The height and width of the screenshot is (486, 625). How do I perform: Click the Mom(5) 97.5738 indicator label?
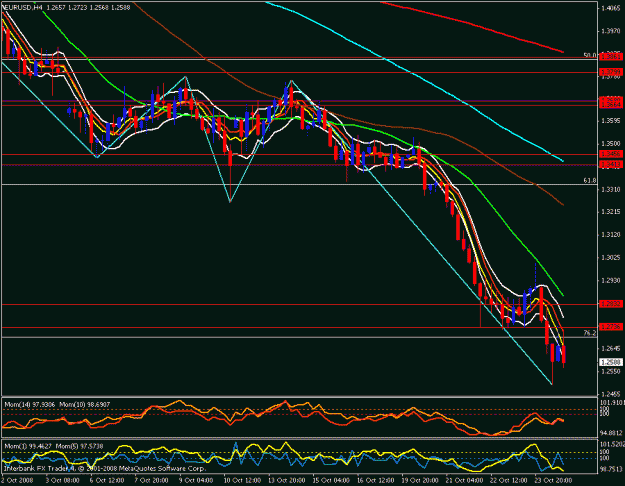tap(79, 446)
